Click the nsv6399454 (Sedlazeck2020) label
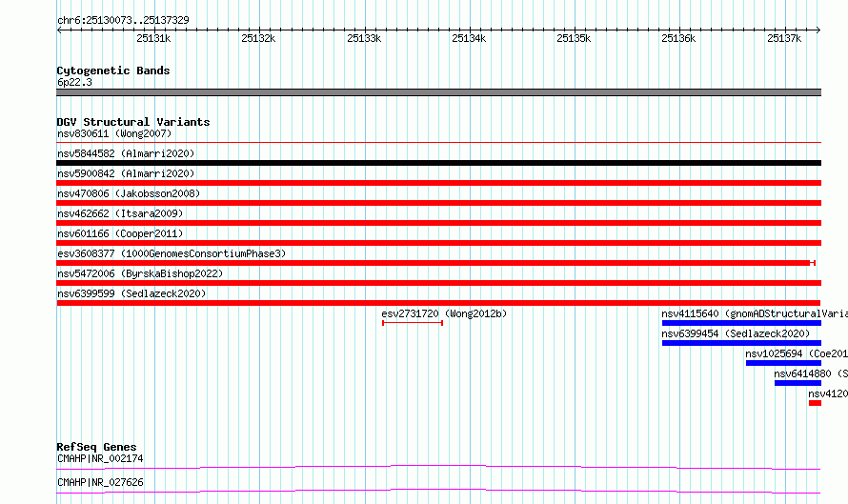The width and height of the screenshot is (848, 504). coord(736,333)
